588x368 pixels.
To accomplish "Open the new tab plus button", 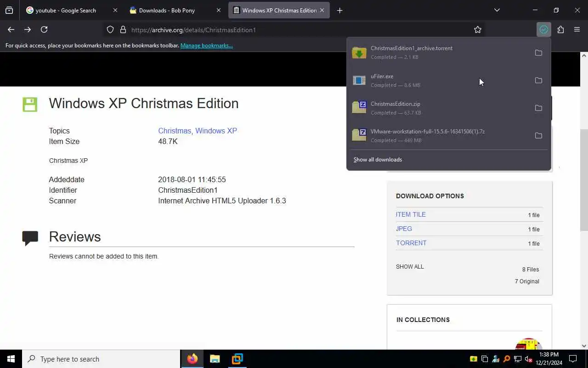I will [x=339, y=10].
